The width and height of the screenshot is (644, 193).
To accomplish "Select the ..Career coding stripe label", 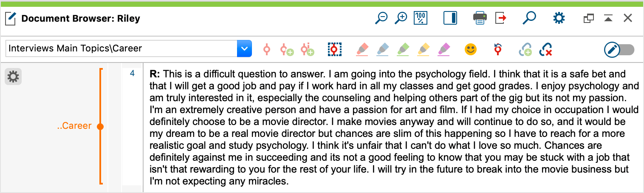I will pos(74,126).
